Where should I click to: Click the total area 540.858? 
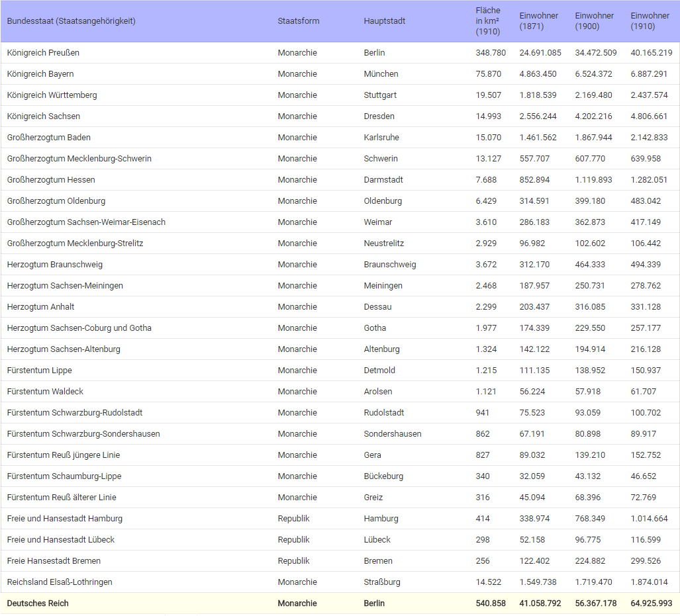491,603
